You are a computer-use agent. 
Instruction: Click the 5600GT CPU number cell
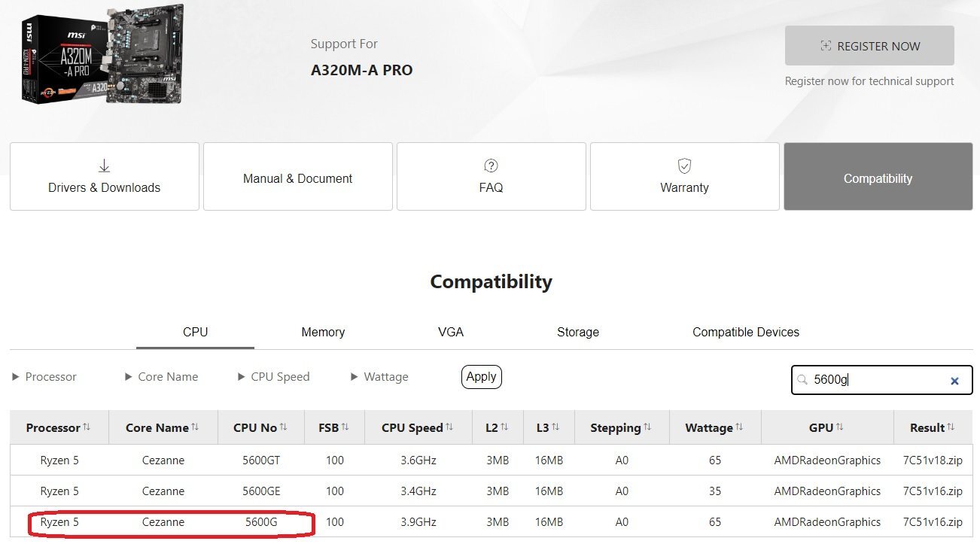click(261, 460)
